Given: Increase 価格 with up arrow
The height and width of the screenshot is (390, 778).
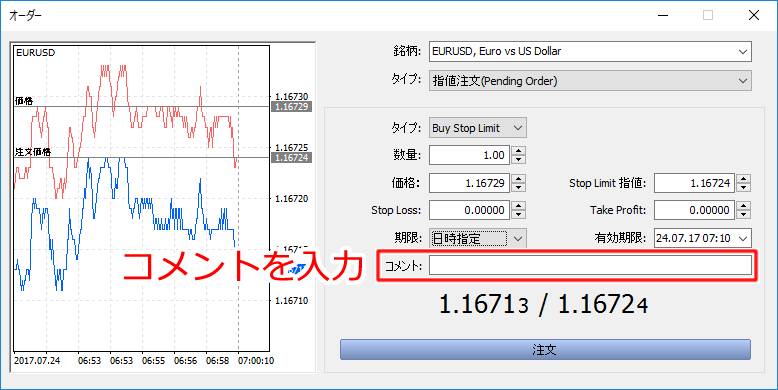Looking at the screenshot, I should [x=518, y=179].
